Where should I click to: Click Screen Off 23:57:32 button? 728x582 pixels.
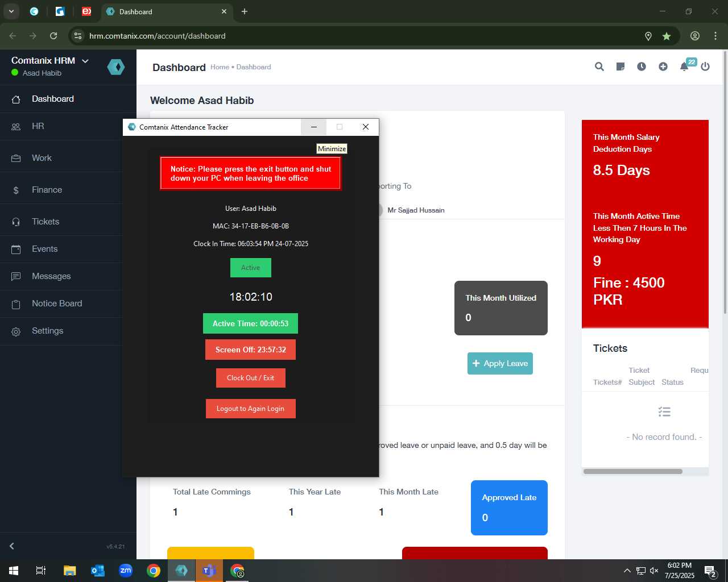250,350
